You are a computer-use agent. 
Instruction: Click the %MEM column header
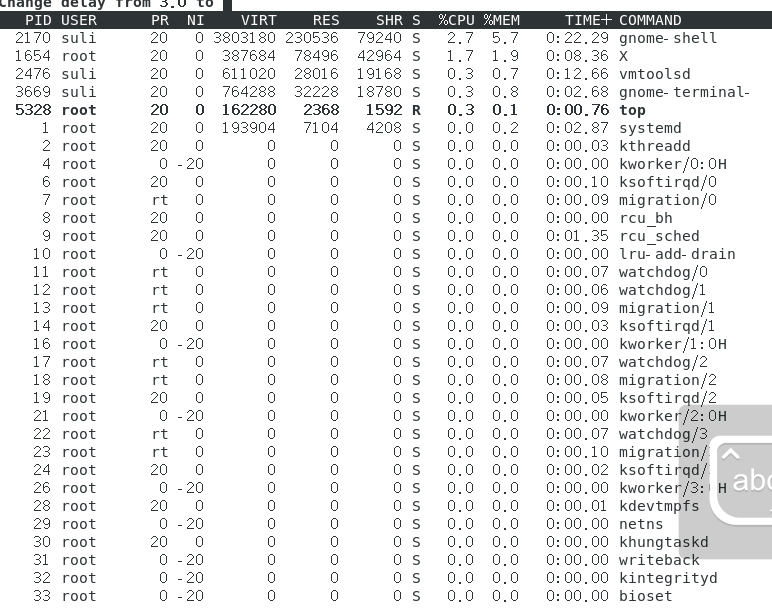pyautogui.click(x=501, y=20)
